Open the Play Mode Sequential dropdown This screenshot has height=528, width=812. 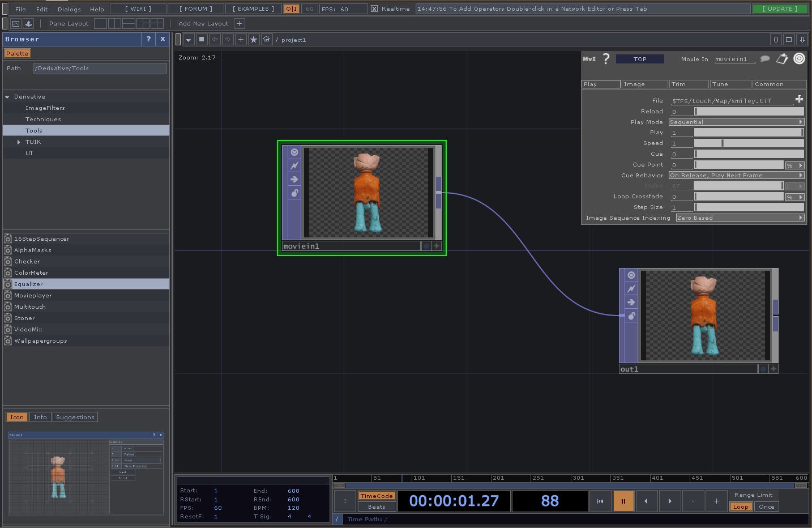coord(736,122)
